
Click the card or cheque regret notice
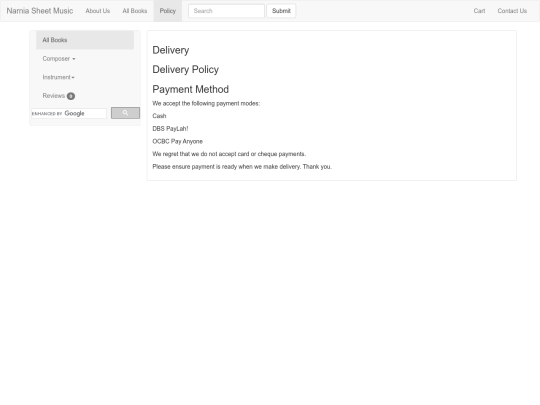tap(229, 154)
